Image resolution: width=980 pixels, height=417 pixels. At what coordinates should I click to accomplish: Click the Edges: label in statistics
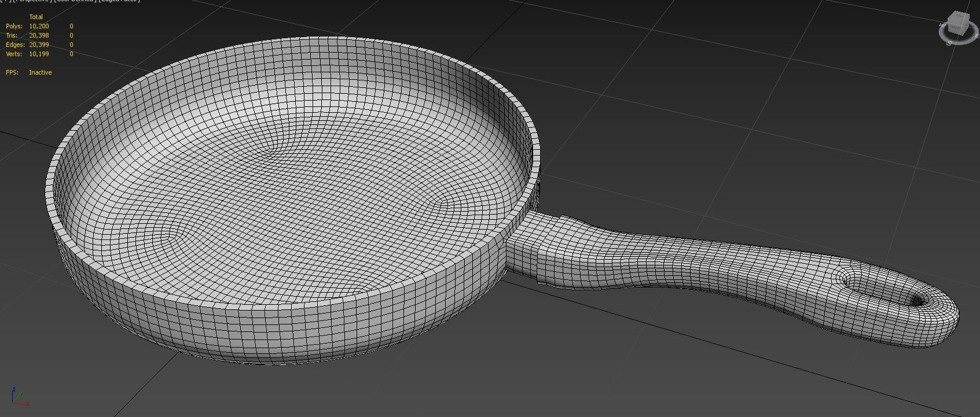point(15,45)
